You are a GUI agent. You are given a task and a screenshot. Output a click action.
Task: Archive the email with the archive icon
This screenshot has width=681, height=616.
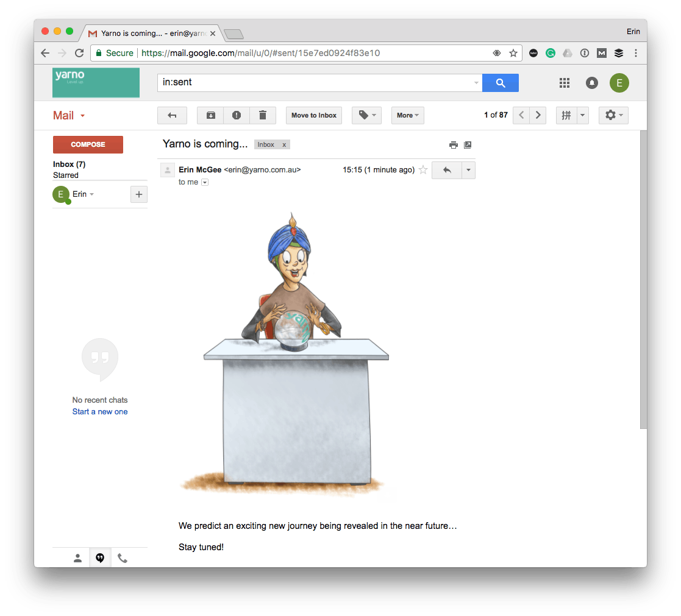tap(211, 116)
